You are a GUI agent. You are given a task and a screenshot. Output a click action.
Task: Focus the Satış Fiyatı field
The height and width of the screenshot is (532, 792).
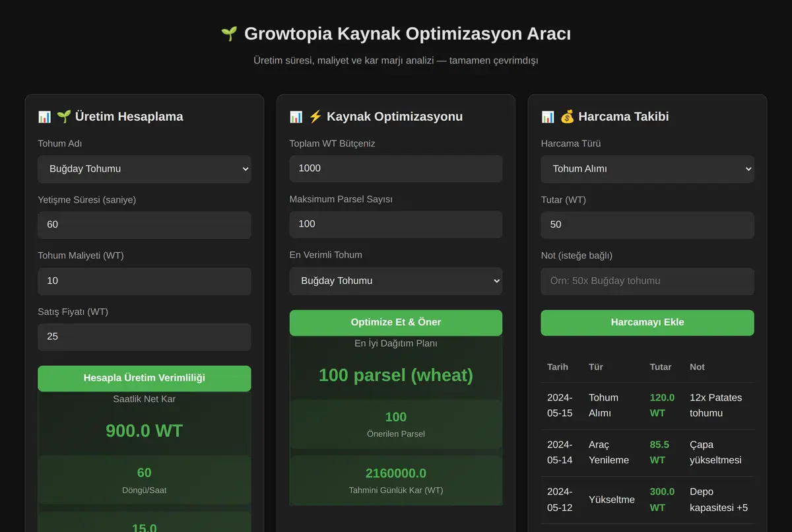pyautogui.click(x=145, y=337)
